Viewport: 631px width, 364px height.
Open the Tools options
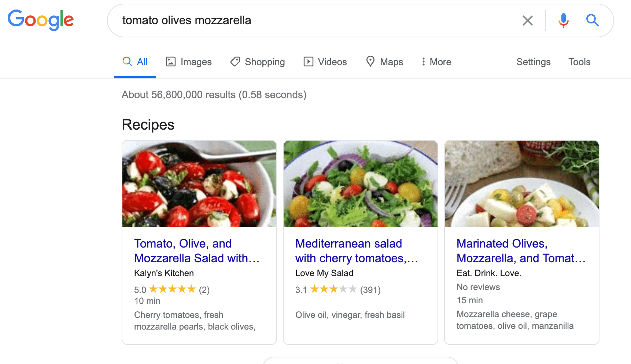tap(579, 62)
